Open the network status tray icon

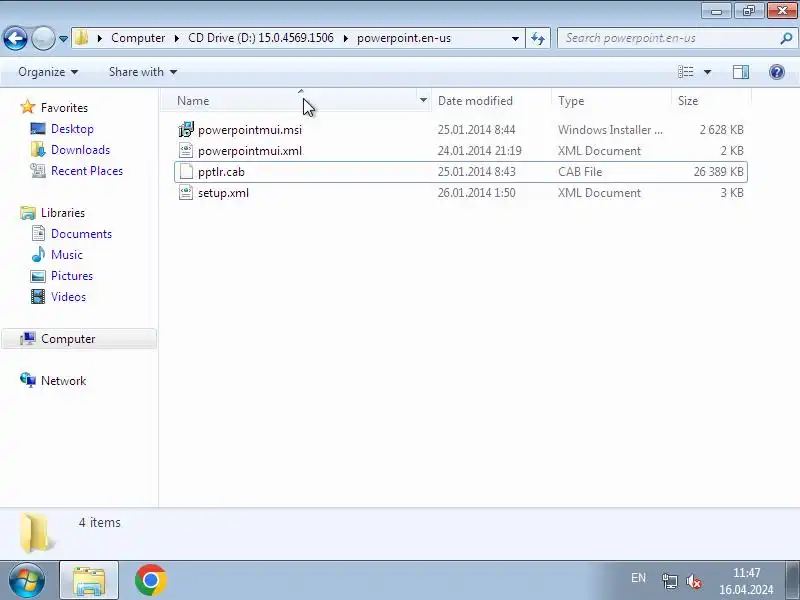(669, 581)
